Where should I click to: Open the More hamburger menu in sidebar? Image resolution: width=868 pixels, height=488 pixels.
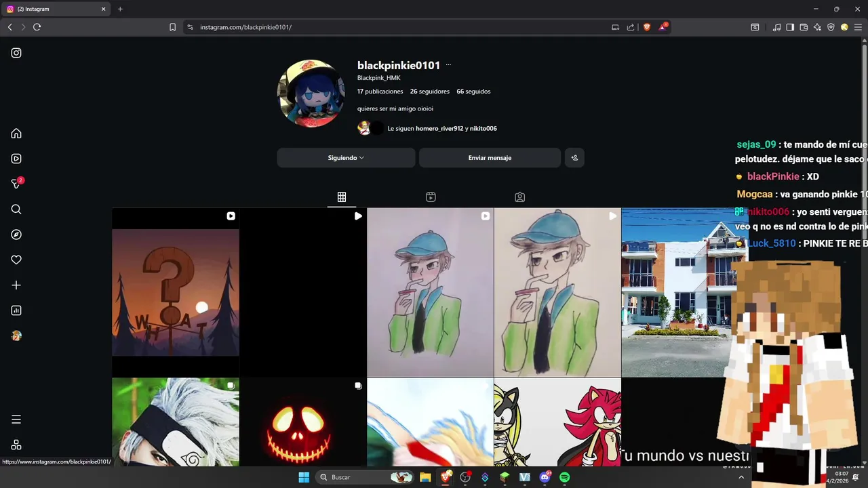(x=16, y=420)
